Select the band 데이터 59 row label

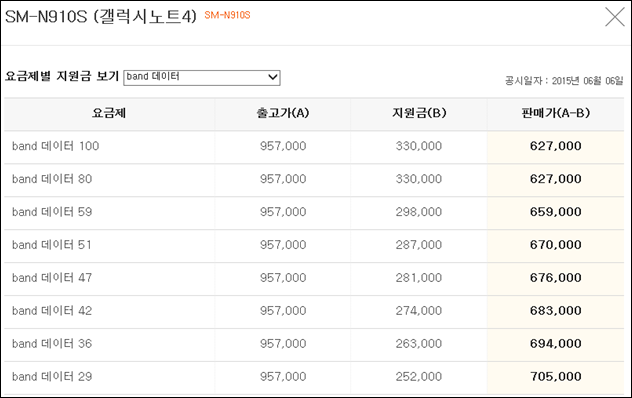click(x=52, y=212)
